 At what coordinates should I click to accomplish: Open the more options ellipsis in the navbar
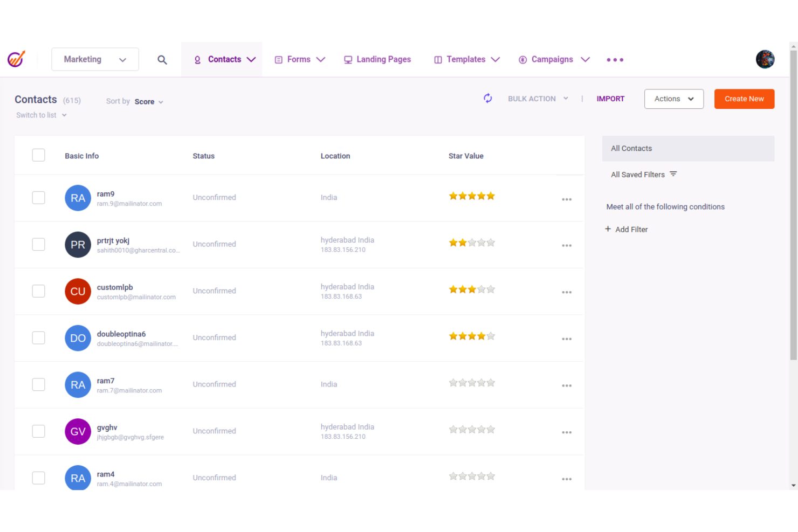coord(615,59)
